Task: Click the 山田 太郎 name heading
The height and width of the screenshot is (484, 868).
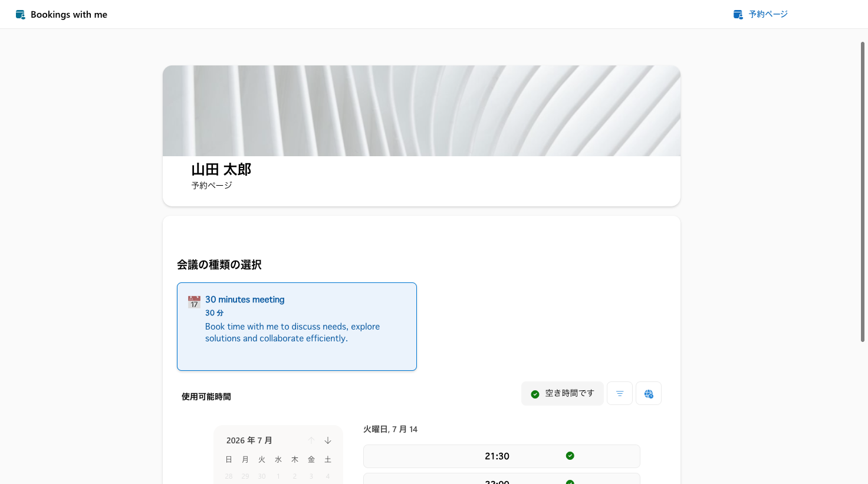Action: click(x=221, y=170)
